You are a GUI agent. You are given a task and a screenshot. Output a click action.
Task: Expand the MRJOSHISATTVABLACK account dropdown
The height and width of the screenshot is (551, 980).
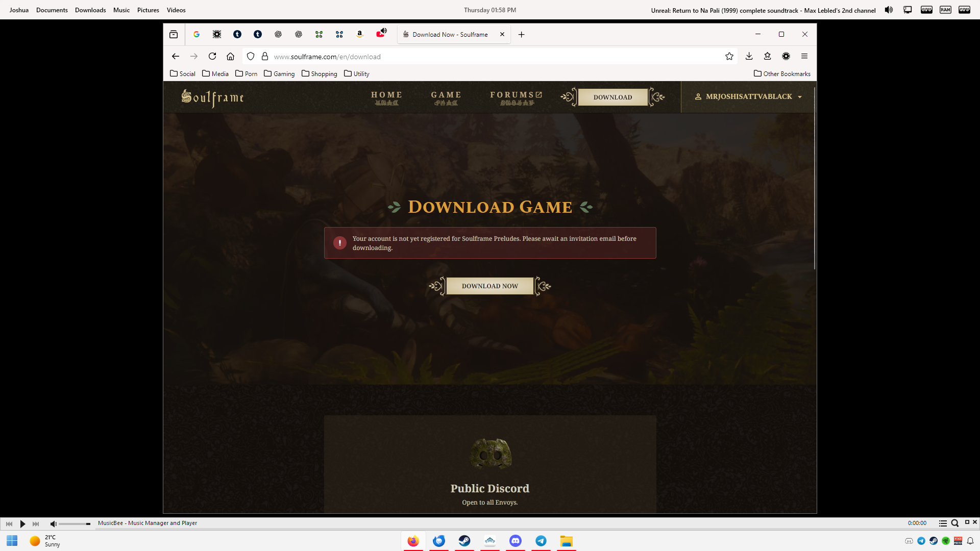(x=748, y=96)
